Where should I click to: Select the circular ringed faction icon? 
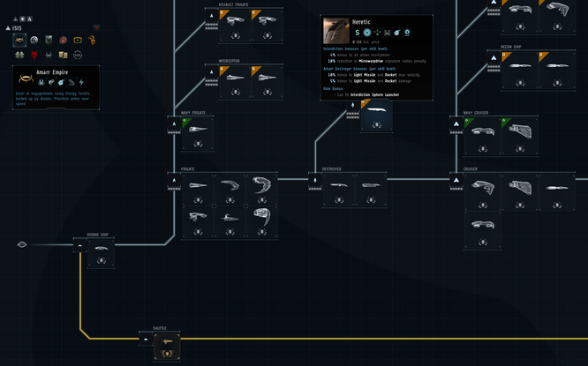[78, 55]
